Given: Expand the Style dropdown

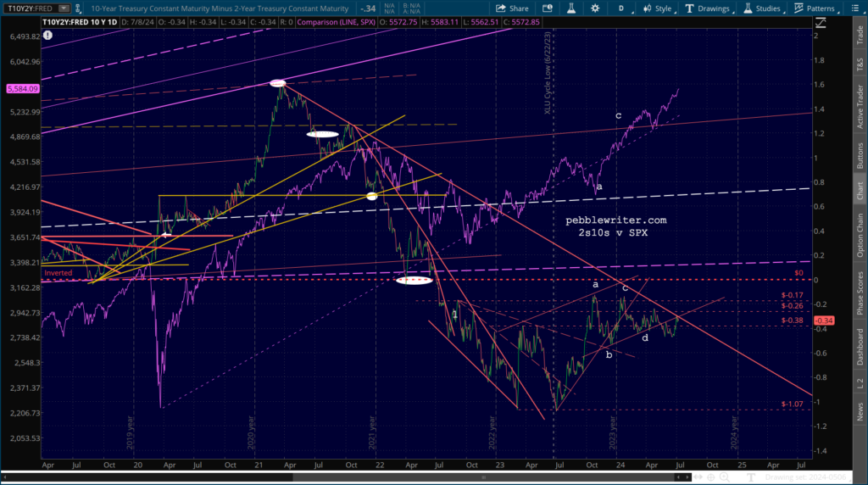Looking at the screenshot, I should tap(659, 8).
